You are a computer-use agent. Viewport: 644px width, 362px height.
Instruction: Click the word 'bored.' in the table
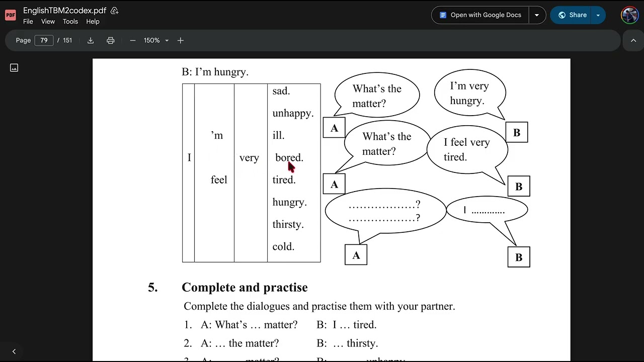(289, 157)
